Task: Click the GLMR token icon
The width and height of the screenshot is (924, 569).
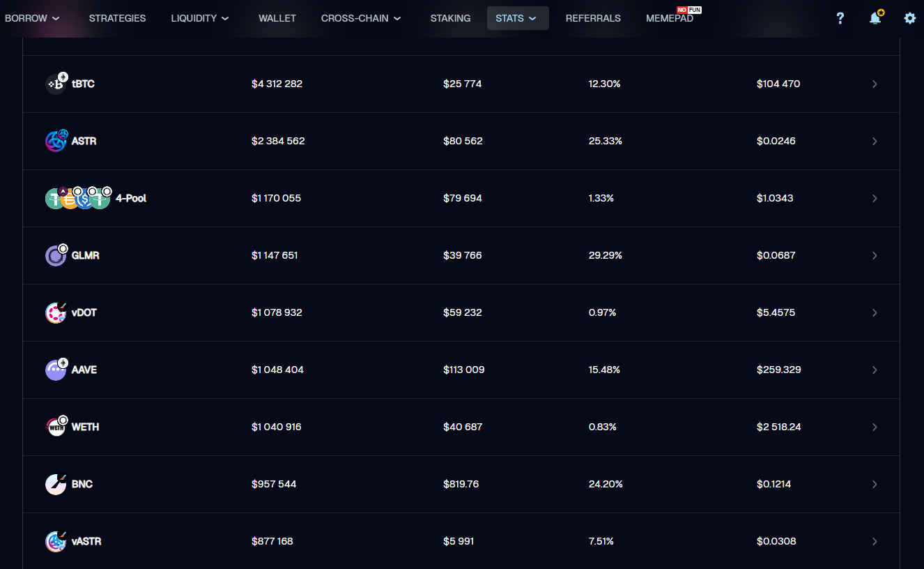Action: pyautogui.click(x=56, y=255)
